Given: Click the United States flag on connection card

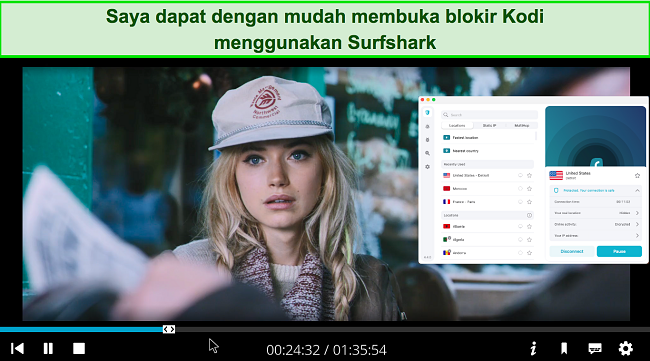Looking at the screenshot, I should 556,175.
